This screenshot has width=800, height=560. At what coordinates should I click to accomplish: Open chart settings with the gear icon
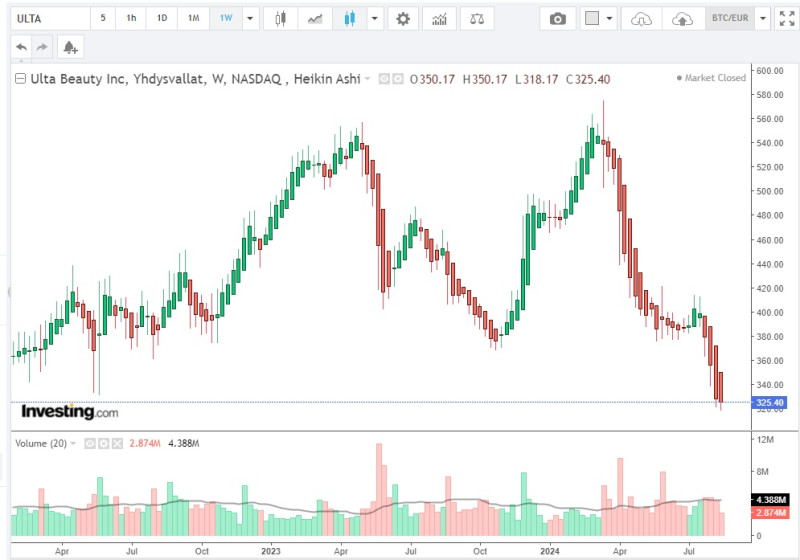403,19
